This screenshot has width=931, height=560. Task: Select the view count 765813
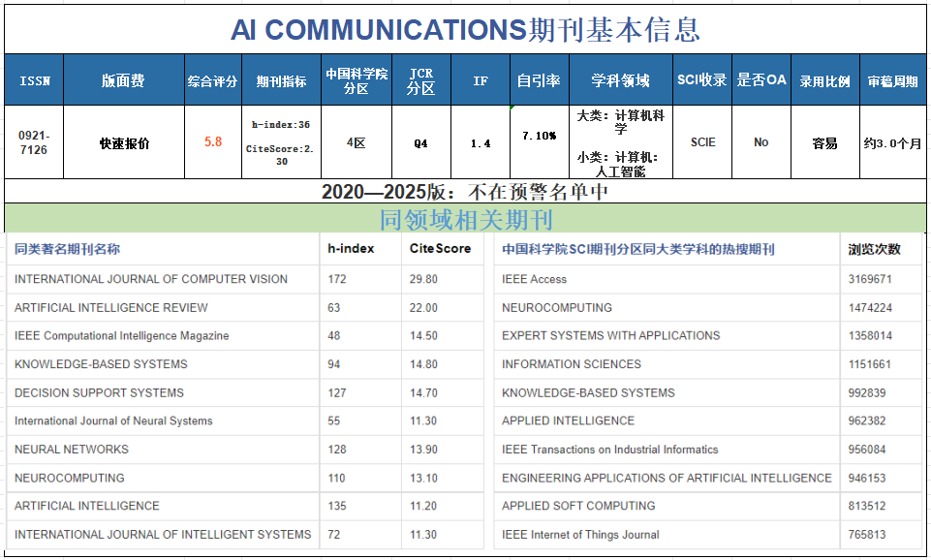coord(867,535)
